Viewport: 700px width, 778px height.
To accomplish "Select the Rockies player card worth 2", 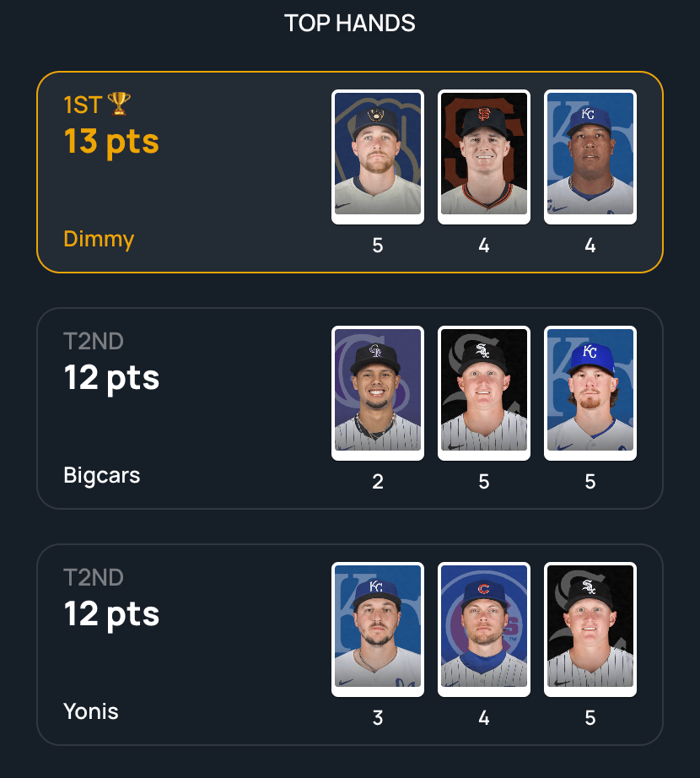I will 378,393.
